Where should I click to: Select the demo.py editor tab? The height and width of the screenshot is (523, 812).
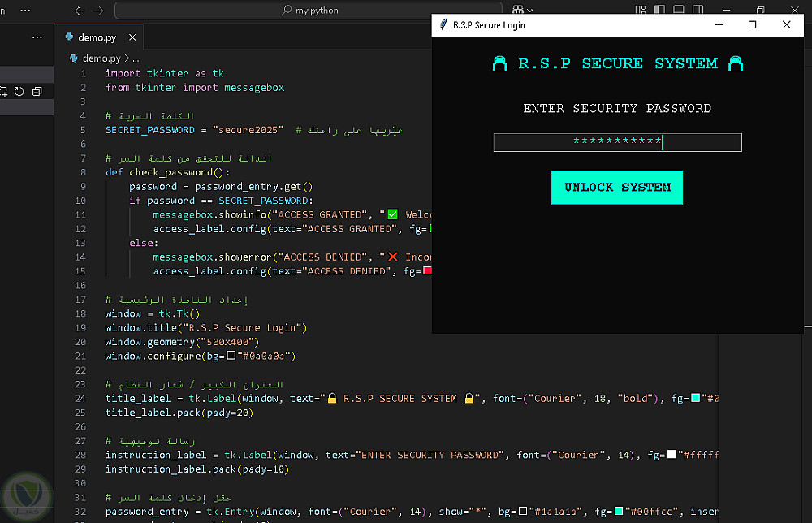click(x=98, y=37)
